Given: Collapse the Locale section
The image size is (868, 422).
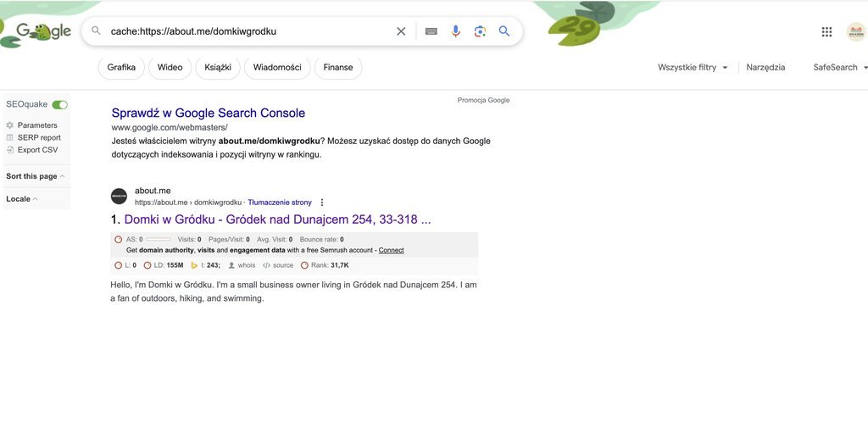Looking at the screenshot, I should tap(22, 199).
